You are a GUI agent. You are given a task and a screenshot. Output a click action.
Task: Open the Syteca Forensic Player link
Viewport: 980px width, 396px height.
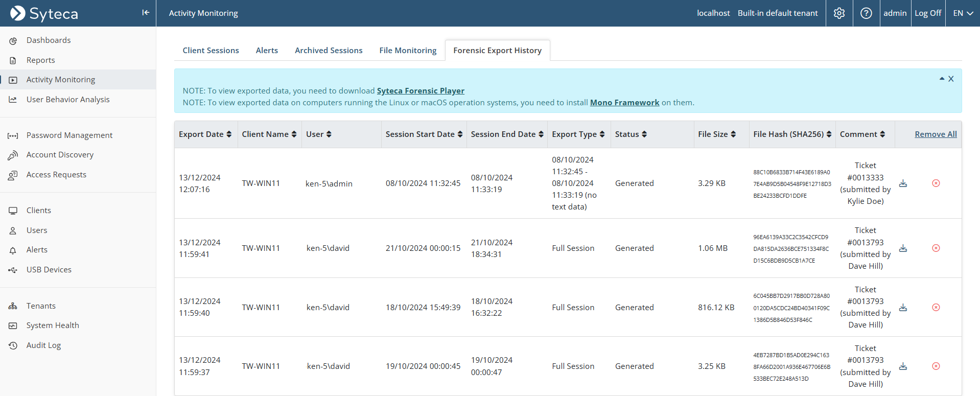421,91
